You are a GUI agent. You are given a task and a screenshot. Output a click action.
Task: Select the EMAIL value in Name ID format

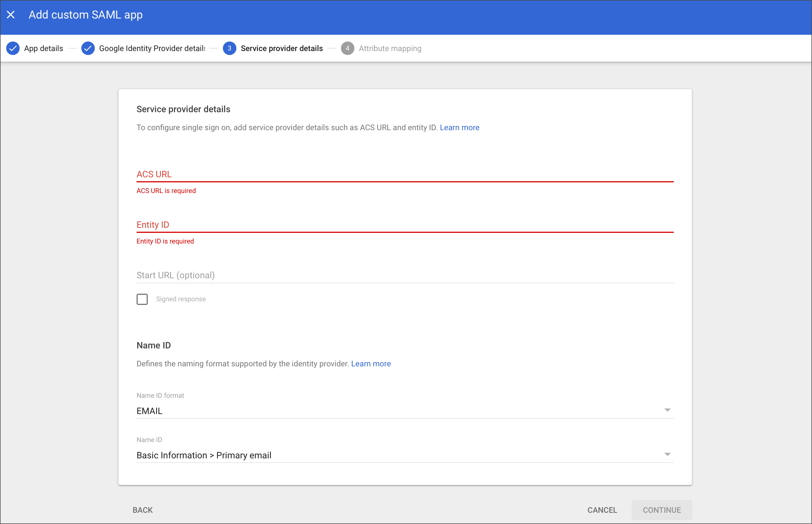[x=150, y=411]
